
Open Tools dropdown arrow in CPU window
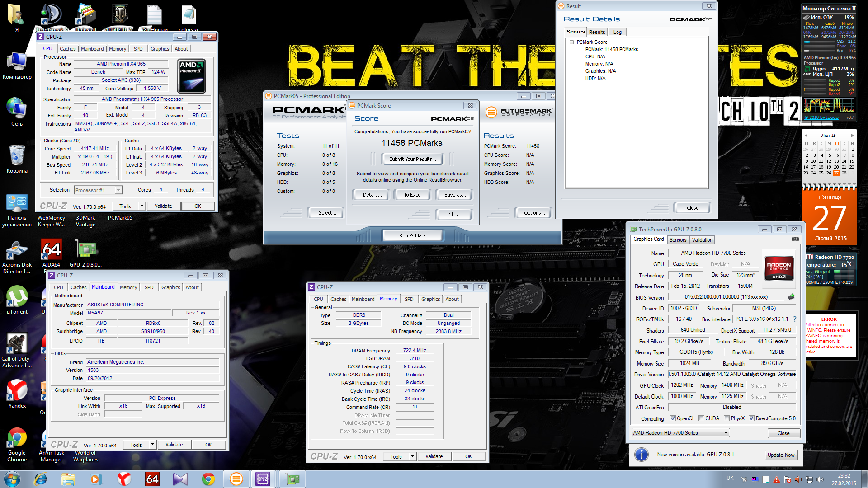click(142, 206)
